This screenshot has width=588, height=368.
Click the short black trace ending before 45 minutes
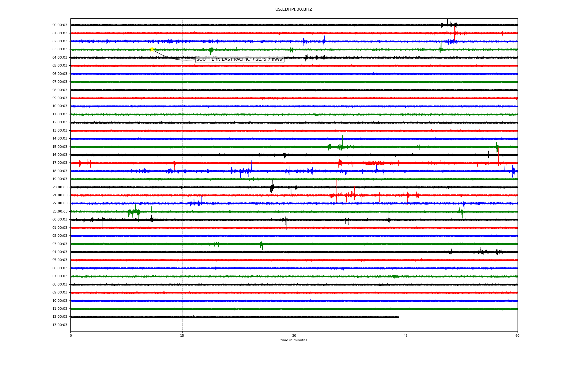pyautogui.click(x=235, y=317)
